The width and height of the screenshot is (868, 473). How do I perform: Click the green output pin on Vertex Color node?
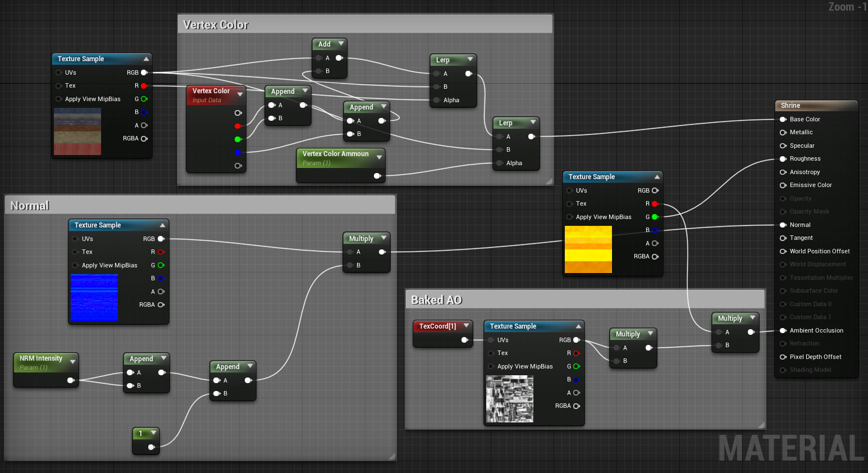pos(238,139)
